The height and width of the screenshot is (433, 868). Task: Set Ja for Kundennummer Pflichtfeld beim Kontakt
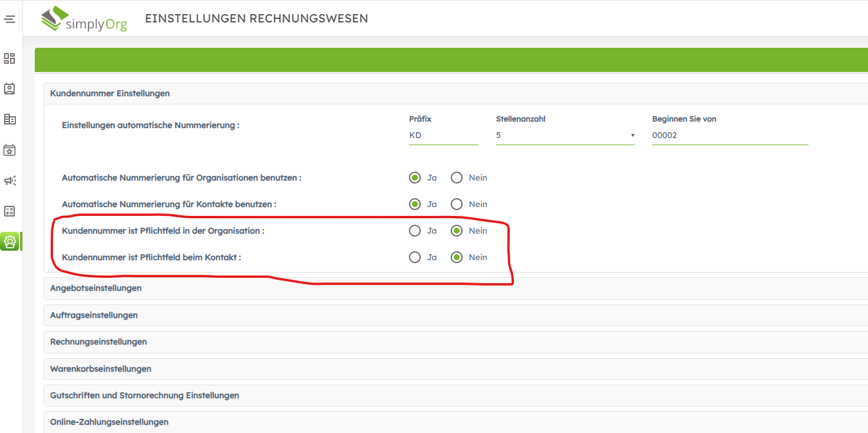pyautogui.click(x=415, y=257)
